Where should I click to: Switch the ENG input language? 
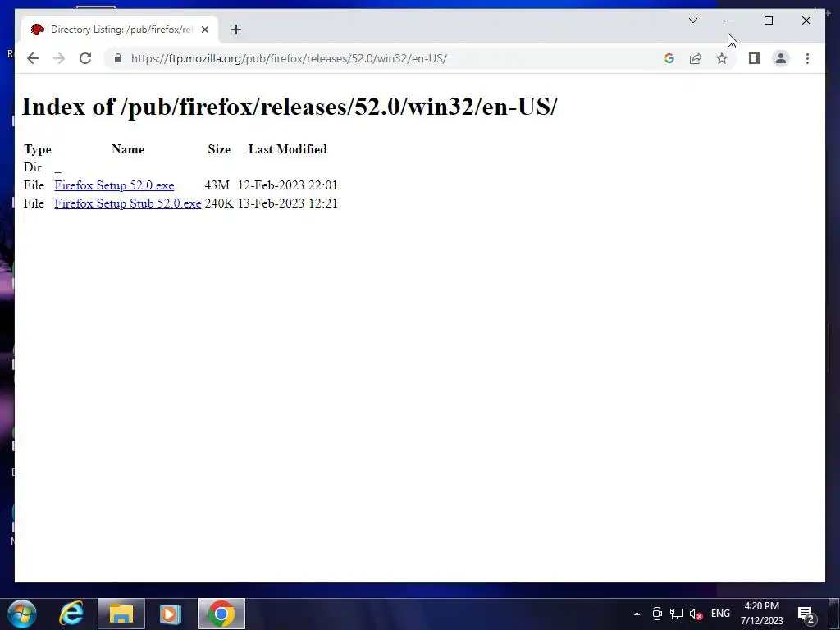[720, 614]
